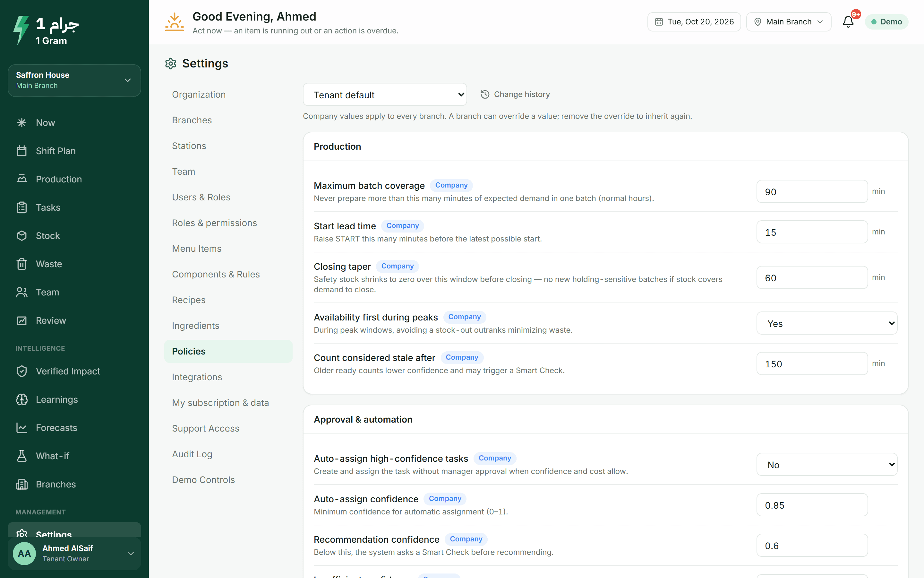The image size is (924, 578).
Task: Open the Main Branch location dropdown
Action: click(x=789, y=22)
